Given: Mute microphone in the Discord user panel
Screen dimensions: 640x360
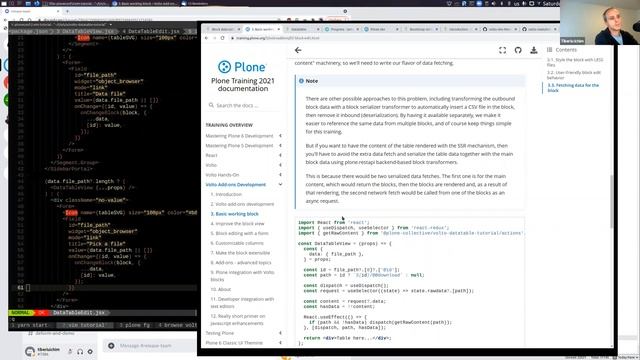Looking at the screenshot, I should [70, 351].
